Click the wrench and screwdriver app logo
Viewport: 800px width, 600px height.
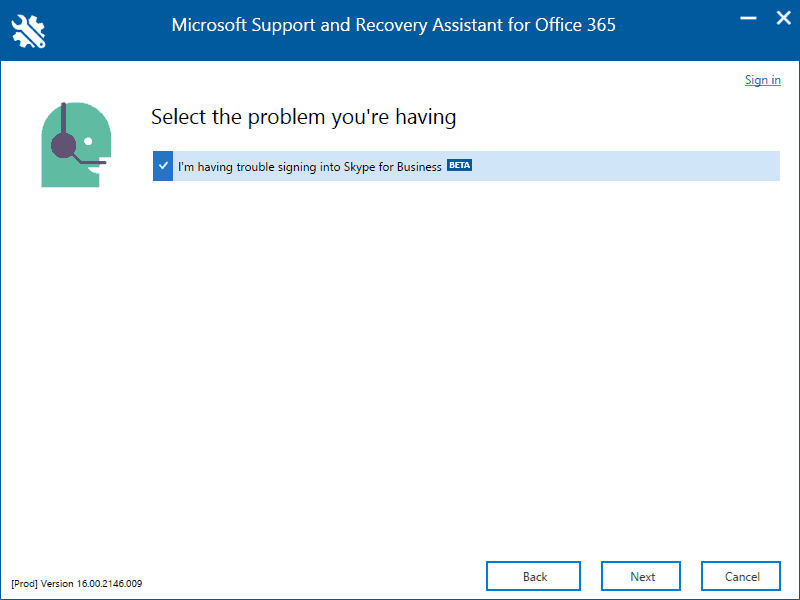point(29,29)
